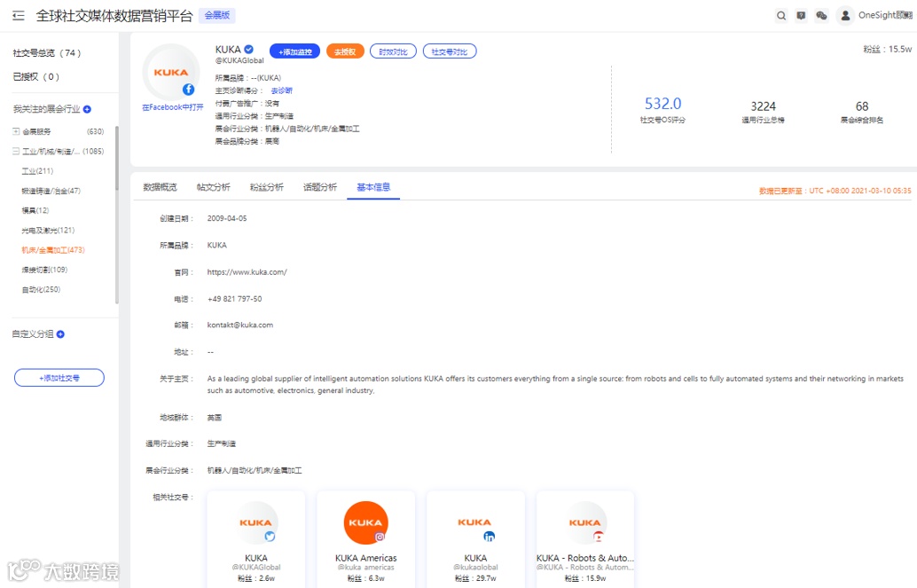Click the phone number +49 821 797-50

point(234,299)
